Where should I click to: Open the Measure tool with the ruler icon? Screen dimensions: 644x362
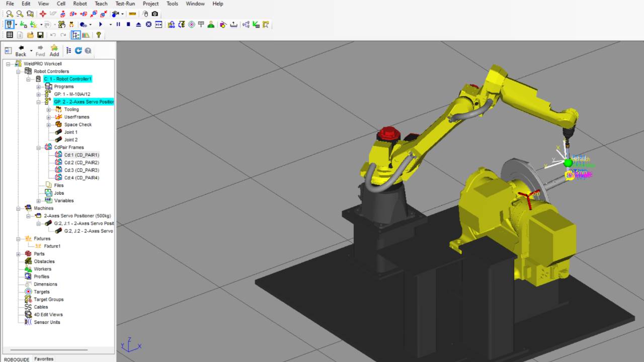pos(132,14)
